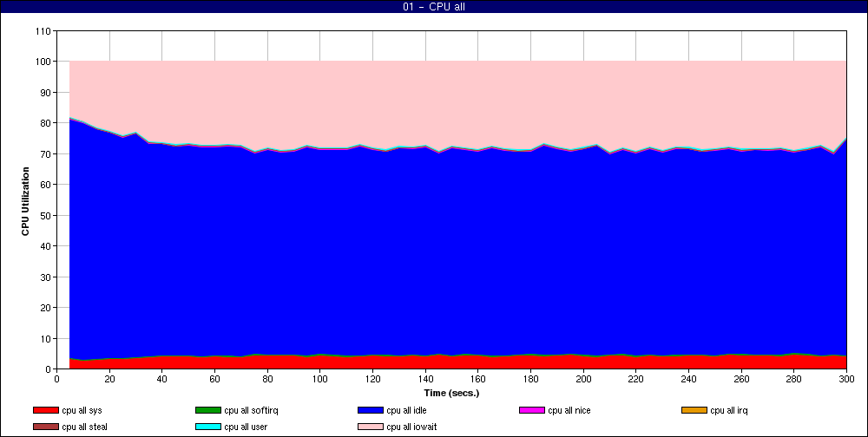Click the 220 x-axis tick label
This screenshot has width=868, height=437.
(x=636, y=379)
